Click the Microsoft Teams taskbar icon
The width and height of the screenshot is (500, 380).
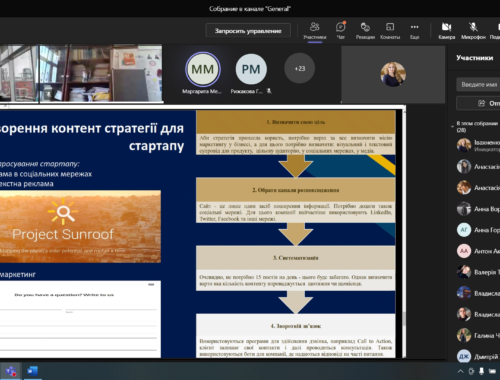[11, 371]
